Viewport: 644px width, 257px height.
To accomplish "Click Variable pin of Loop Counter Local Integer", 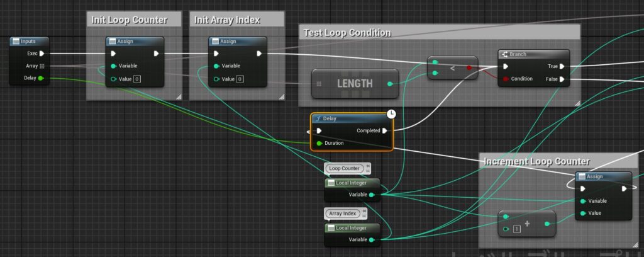I will pyautogui.click(x=371, y=195).
